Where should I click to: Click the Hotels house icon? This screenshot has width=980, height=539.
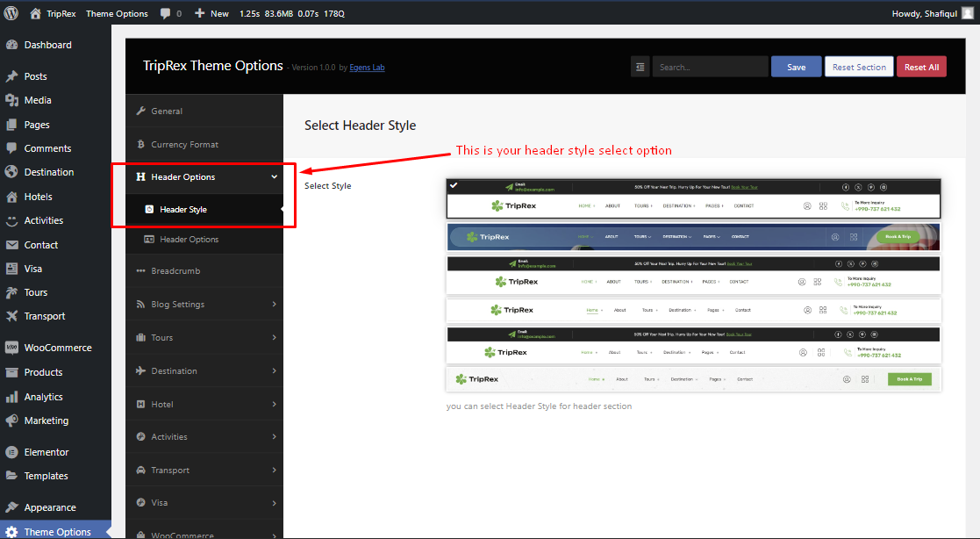(11, 197)
